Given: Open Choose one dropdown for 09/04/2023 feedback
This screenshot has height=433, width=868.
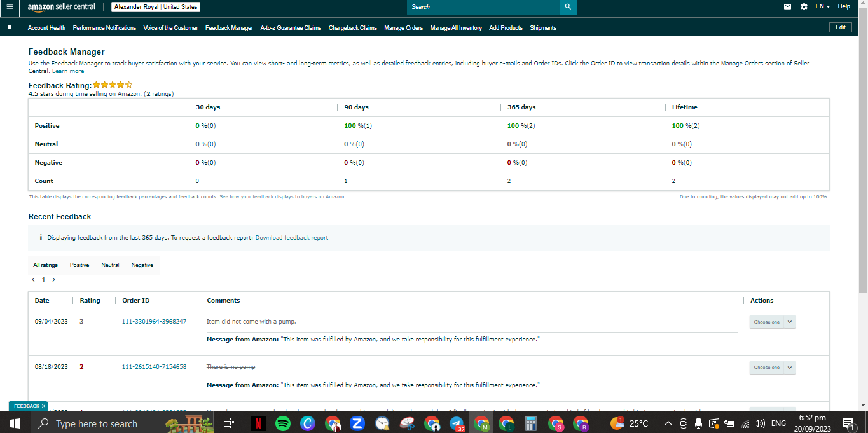Looking at the screenshot, I should 772,322.
